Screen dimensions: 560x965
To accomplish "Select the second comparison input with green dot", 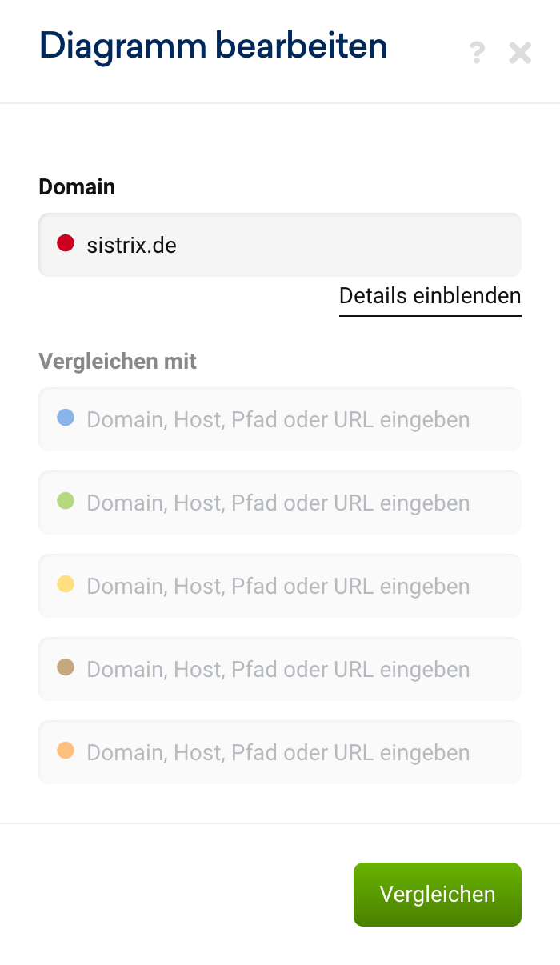I will (296, 503).
